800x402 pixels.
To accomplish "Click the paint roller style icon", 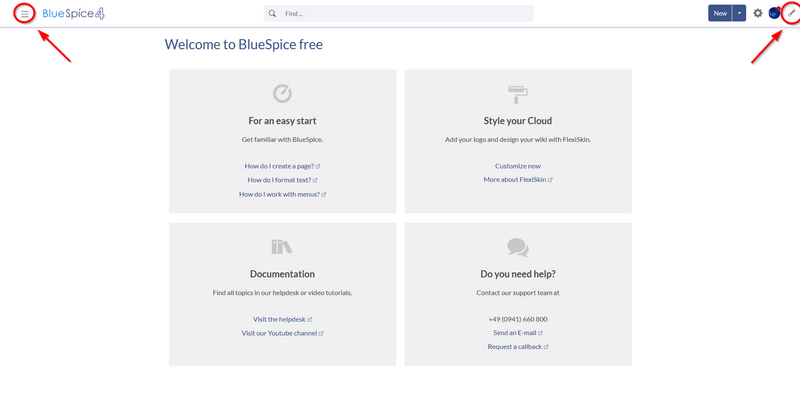I will click(x=518, y=95).
